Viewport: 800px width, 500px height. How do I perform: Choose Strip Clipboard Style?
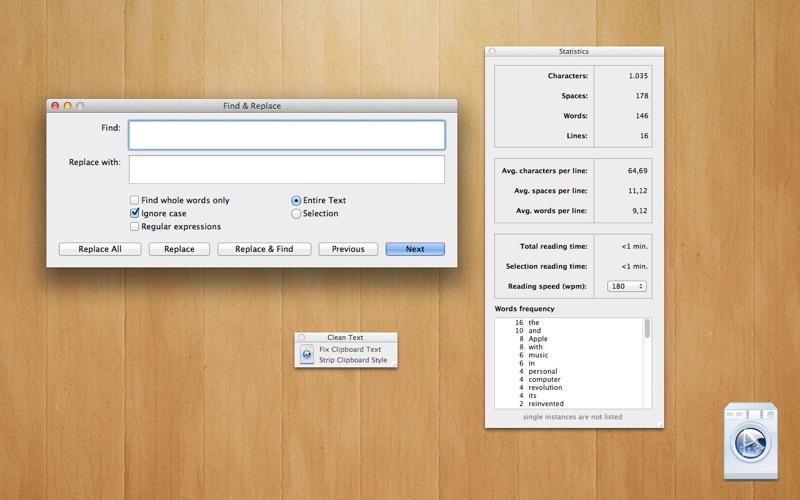point(353,360)
